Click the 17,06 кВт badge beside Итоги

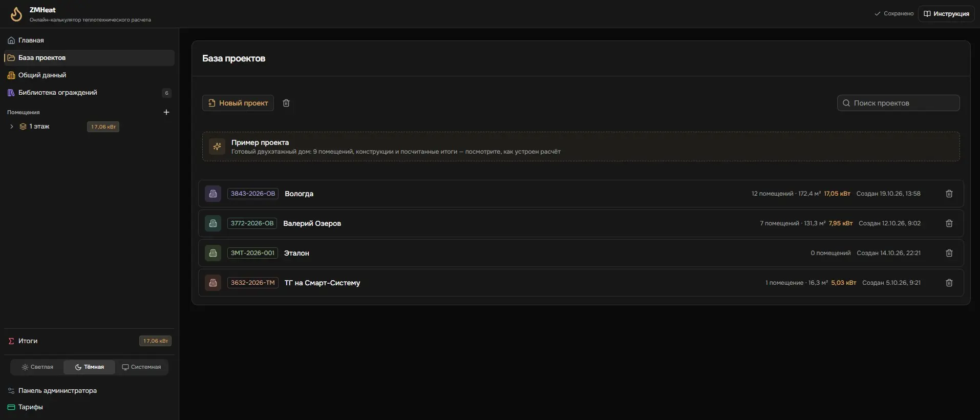(x=155, y=341)
